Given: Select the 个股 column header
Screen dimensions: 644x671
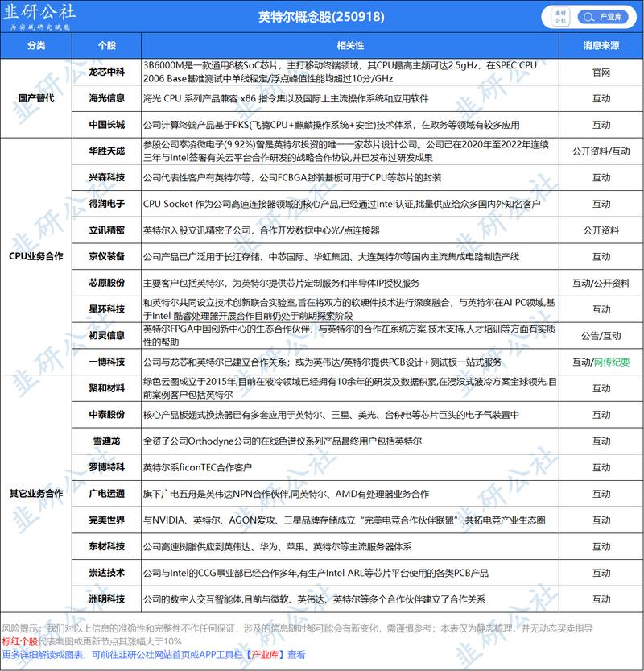Looking at the screenshot, I should tap(106, 46).
